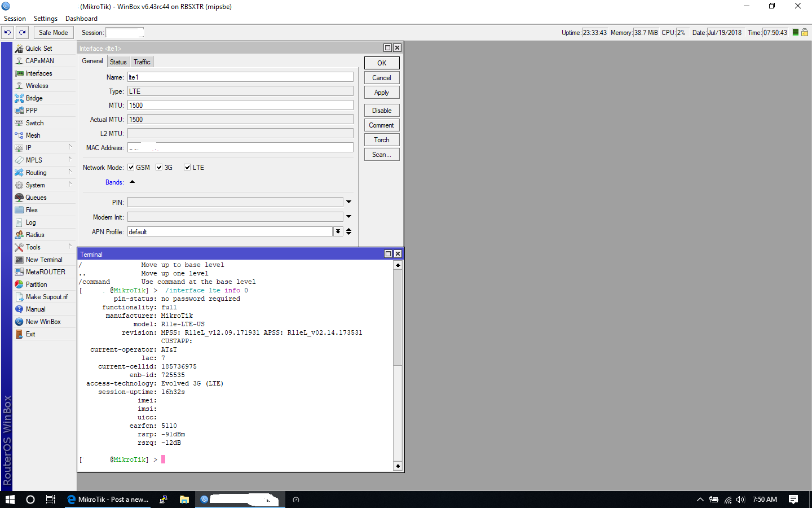Open Quick Set from sidebar

point(38,49)
